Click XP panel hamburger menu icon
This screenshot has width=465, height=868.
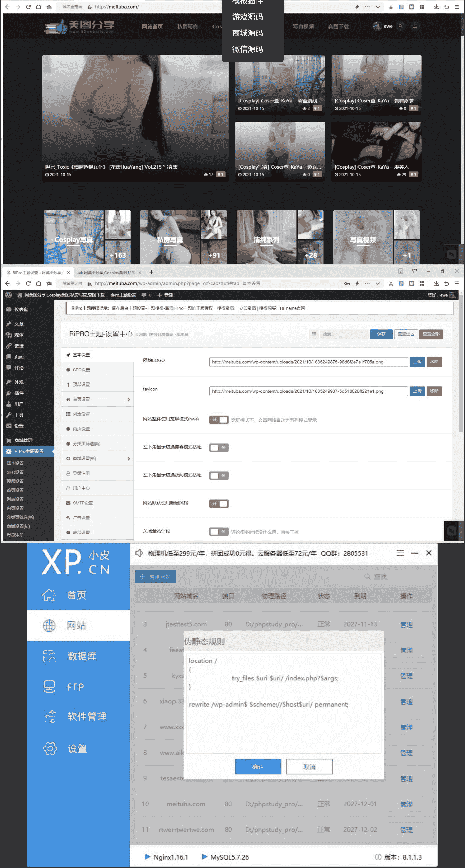(400, 553)
